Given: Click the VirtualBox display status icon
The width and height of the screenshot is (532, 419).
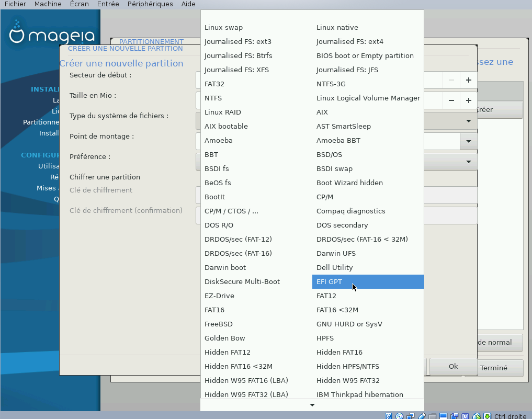Looking at the screenshot, I should click(443, 416).
